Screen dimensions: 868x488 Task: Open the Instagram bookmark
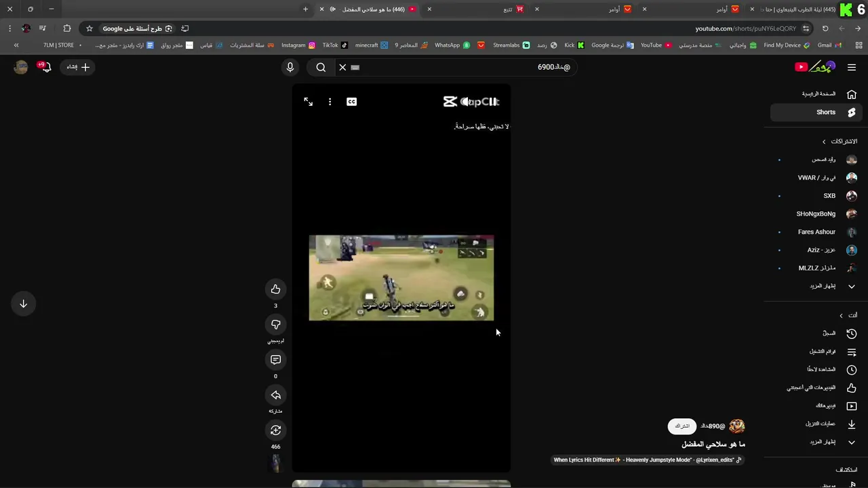click(x=298, y=45)
